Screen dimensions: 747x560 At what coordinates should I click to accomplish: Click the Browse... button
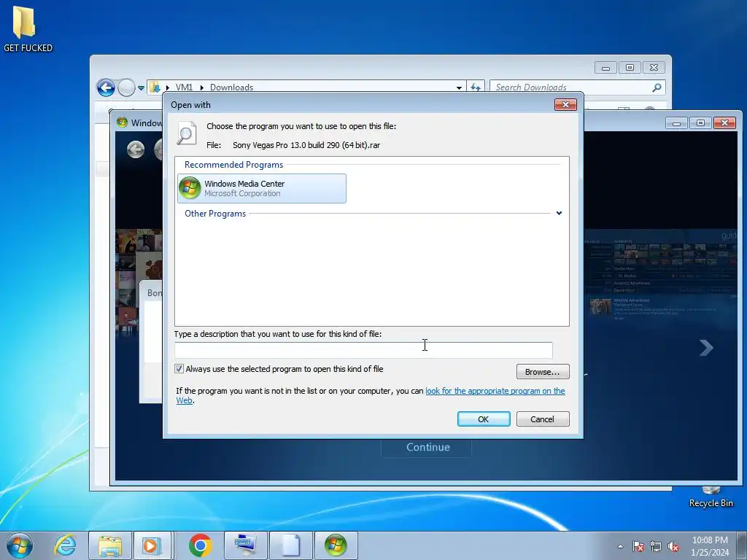coord(543,372)
